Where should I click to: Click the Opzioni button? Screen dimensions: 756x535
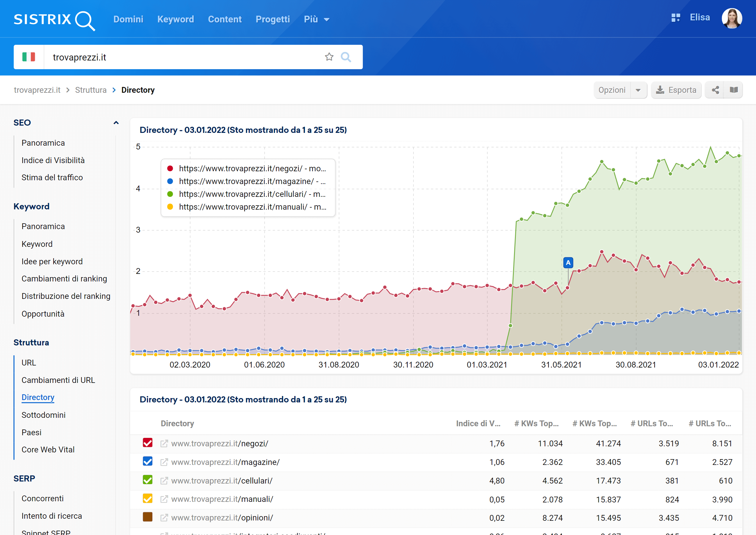tap(612, 90)
